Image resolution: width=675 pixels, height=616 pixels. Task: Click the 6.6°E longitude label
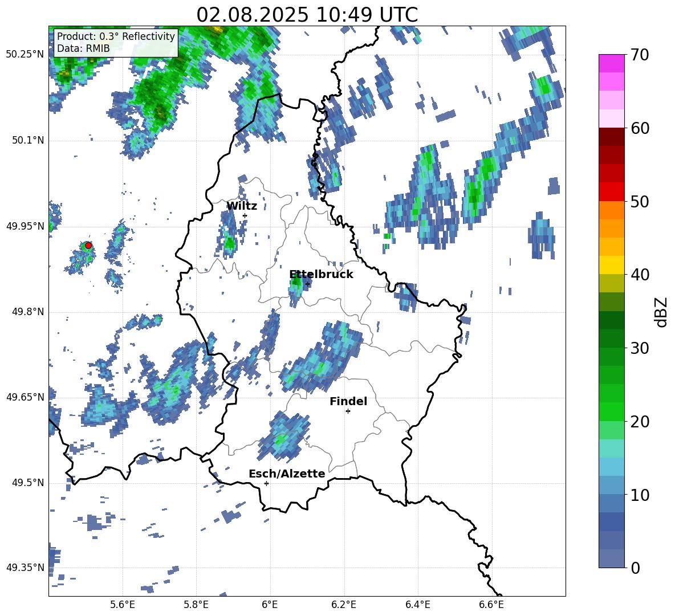click(x=491, y=605)
